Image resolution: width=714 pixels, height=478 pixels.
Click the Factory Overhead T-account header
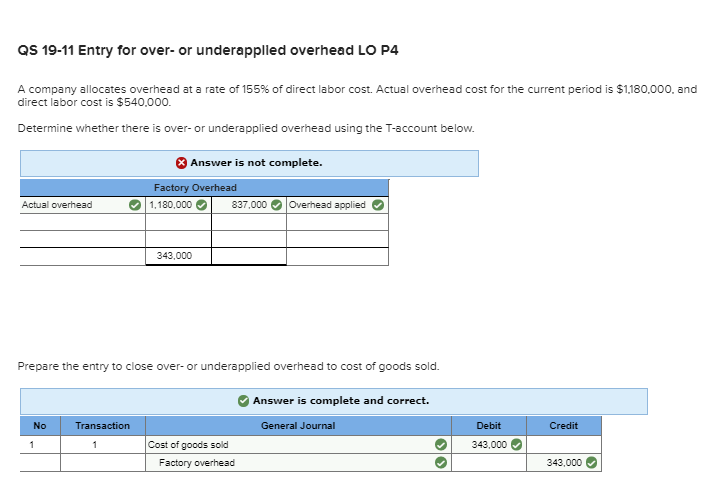click(204, 188)
